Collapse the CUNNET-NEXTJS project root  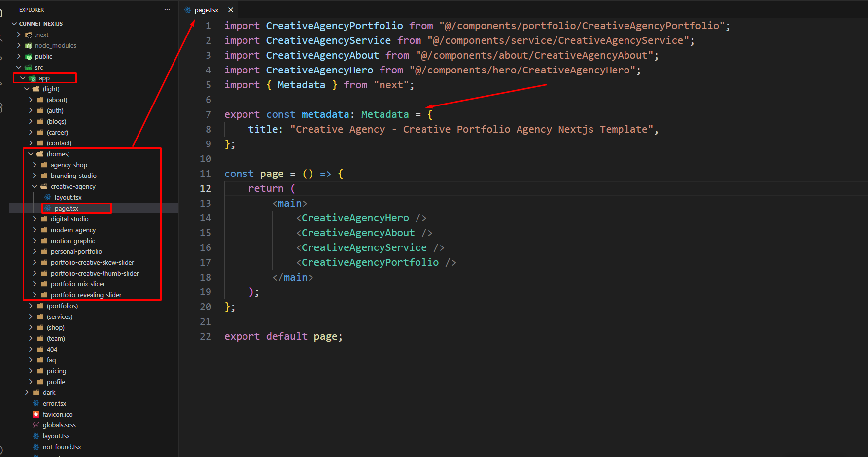[x=14, y=24]
